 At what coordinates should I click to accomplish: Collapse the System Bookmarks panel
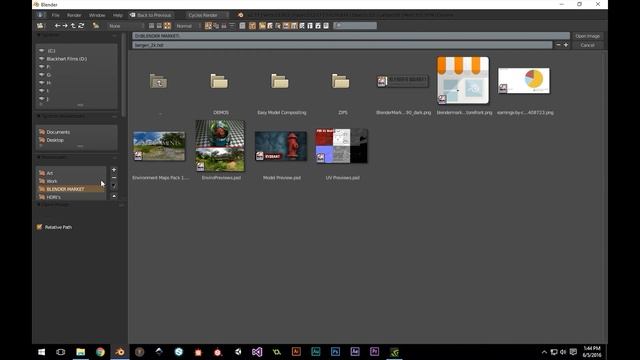coord(39,116)
